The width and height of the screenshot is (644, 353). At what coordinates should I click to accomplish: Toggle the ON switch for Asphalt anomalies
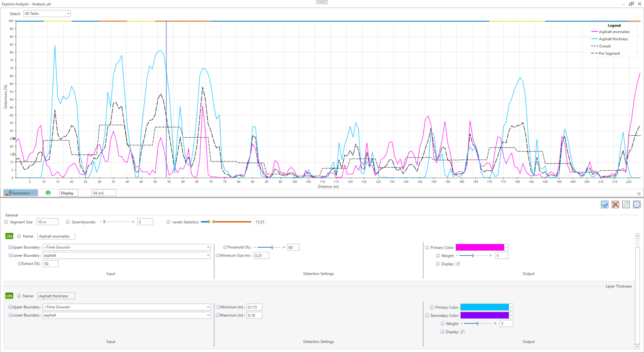coord(9,236)
